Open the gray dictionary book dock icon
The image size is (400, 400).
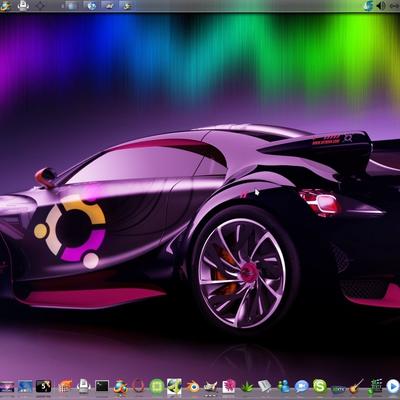265,386
